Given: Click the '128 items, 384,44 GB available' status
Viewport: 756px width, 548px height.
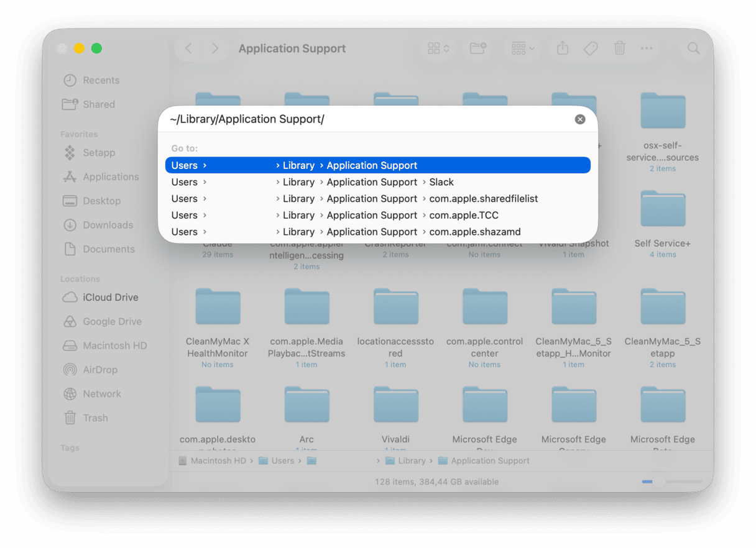Looking at the screenshot, I should [436, 482].
